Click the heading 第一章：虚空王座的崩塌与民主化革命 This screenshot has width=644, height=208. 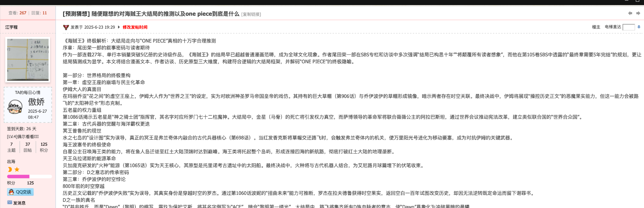104,82
